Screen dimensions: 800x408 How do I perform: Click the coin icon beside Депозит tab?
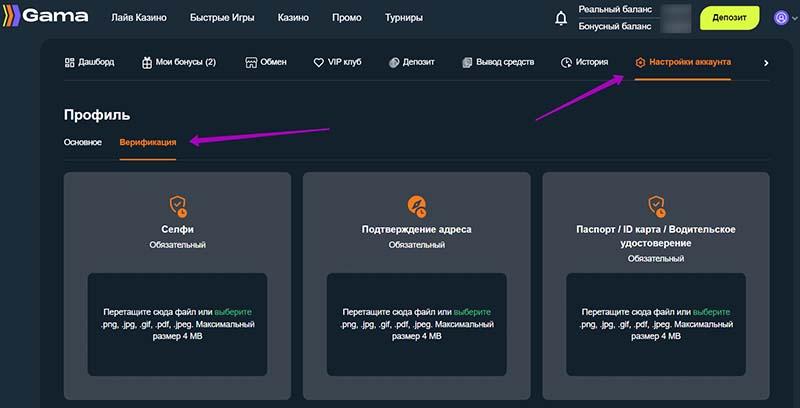[x=393, y=63]
